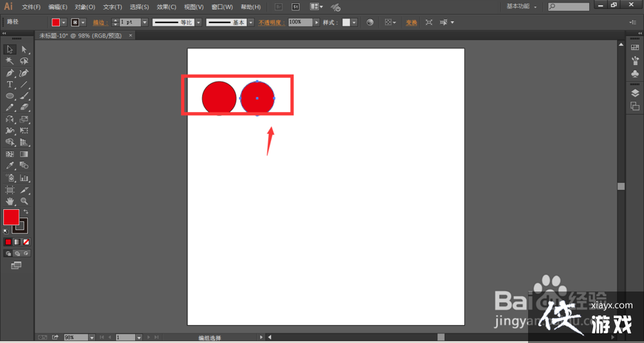
Task: Select the Symbol Sprayer tool
Action: 10,178
